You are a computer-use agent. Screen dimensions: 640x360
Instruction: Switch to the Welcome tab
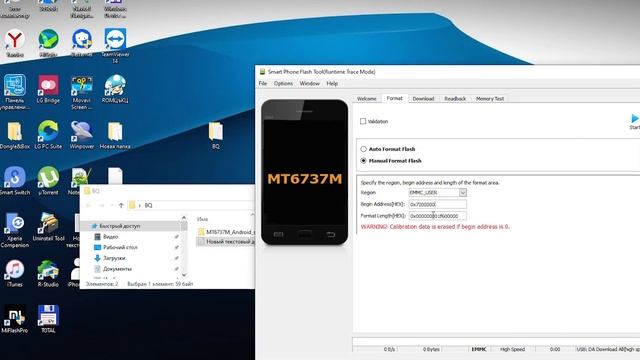click(x=367, y=99)
